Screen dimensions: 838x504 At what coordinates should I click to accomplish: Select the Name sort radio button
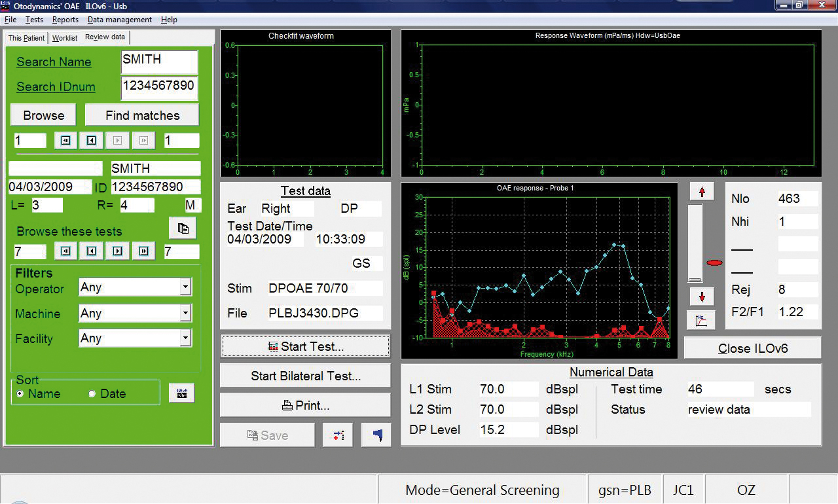20,393
